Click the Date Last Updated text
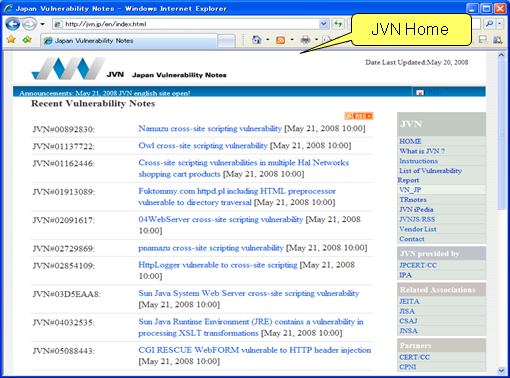 tap(417, 62)
